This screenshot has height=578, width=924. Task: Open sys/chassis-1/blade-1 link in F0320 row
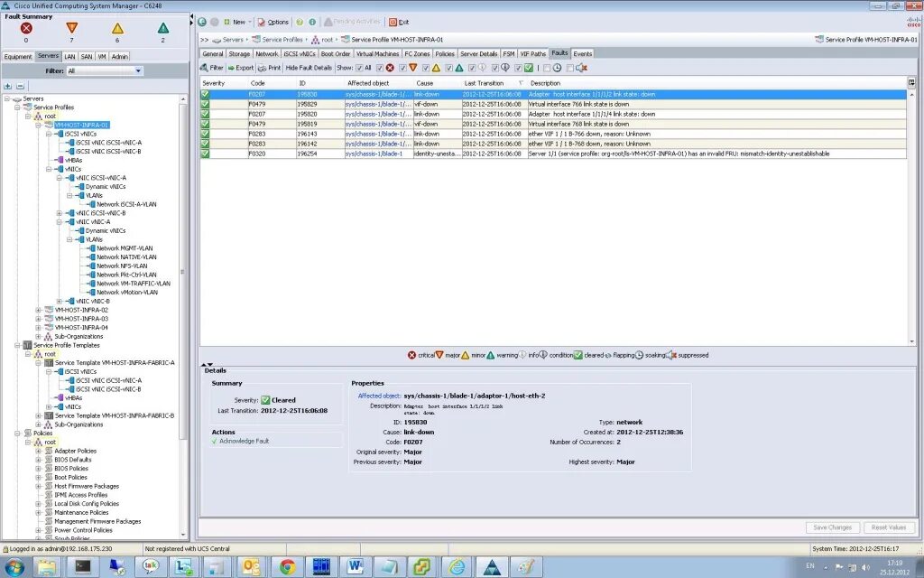tap(374, 154)
